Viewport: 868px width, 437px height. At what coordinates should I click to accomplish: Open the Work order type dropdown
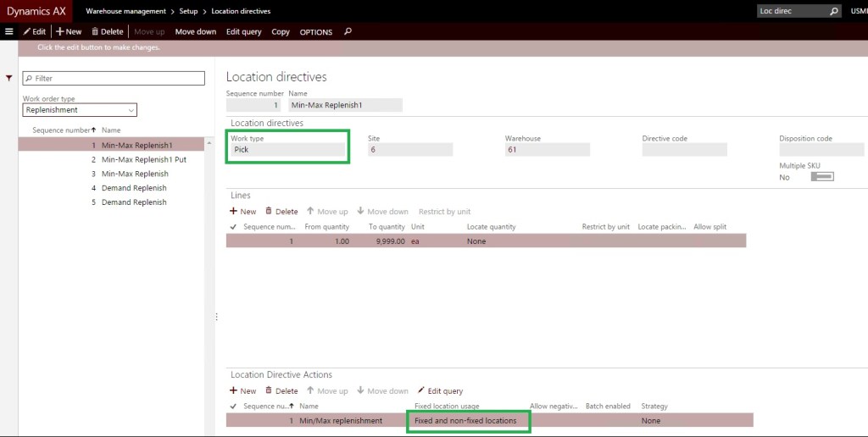click(x=80, y=110)
